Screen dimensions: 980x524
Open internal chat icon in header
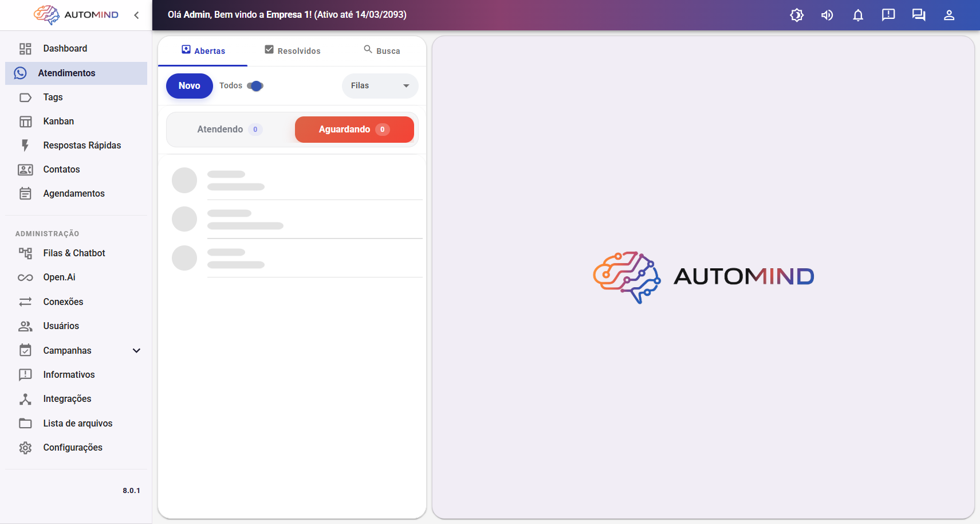click(919, 15)
